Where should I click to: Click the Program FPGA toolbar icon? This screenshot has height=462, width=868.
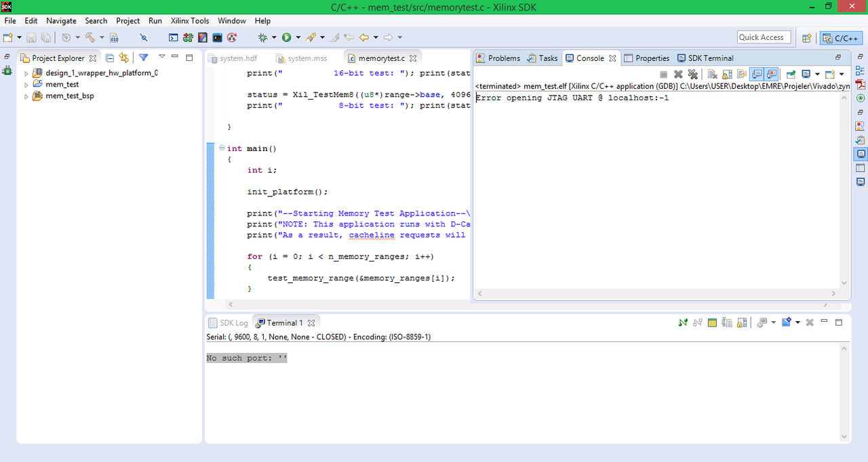[187, 37]
